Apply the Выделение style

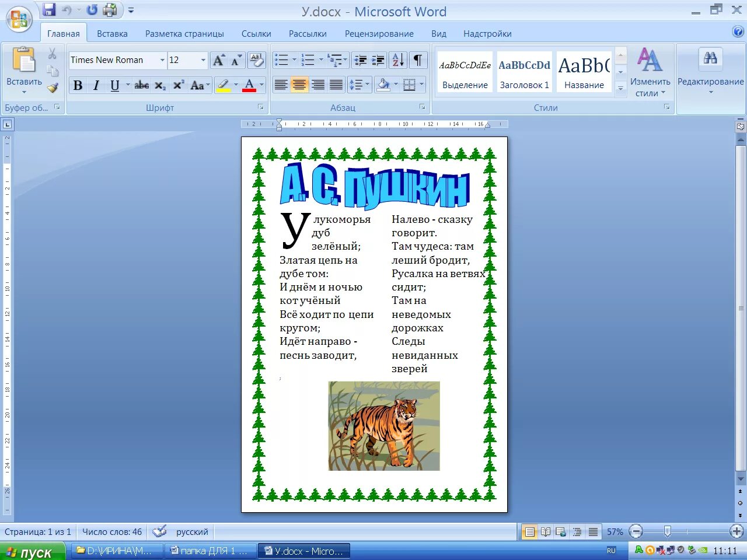(x=465, y=72)
